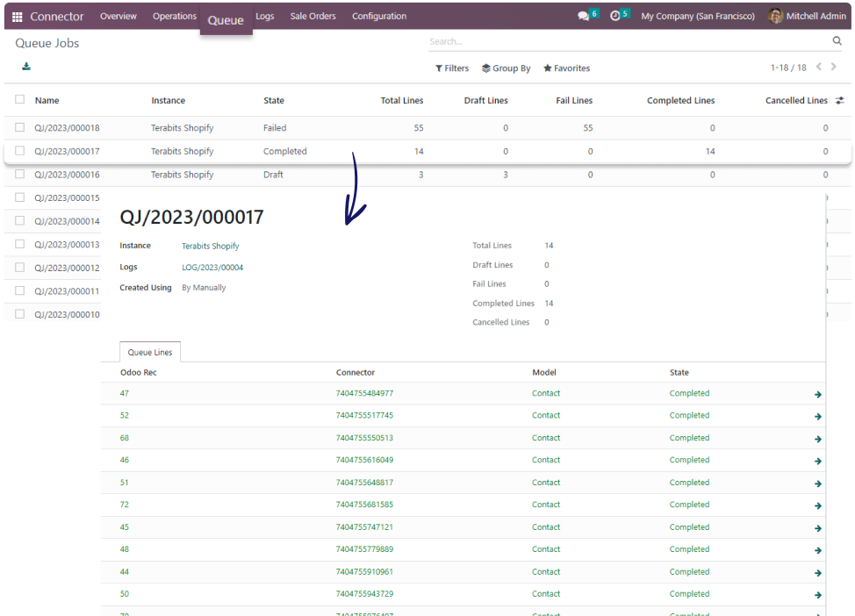Open arrow for queue line 48
The width and height of the screenshot is (855, 616).
coord(818,550)
